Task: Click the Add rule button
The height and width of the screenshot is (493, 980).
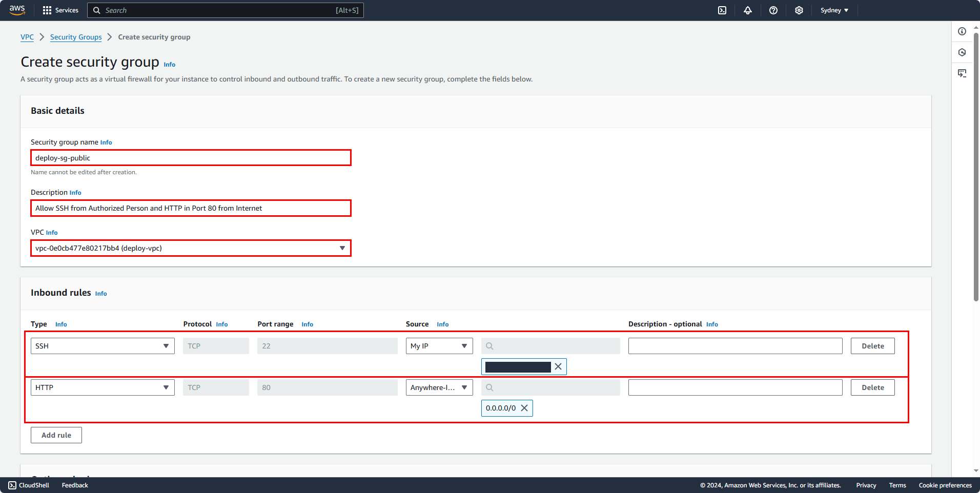Action: (x=56, y=435)
